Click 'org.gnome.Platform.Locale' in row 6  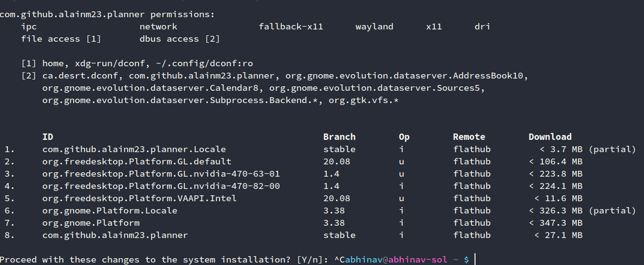click(x=110, y=211)
